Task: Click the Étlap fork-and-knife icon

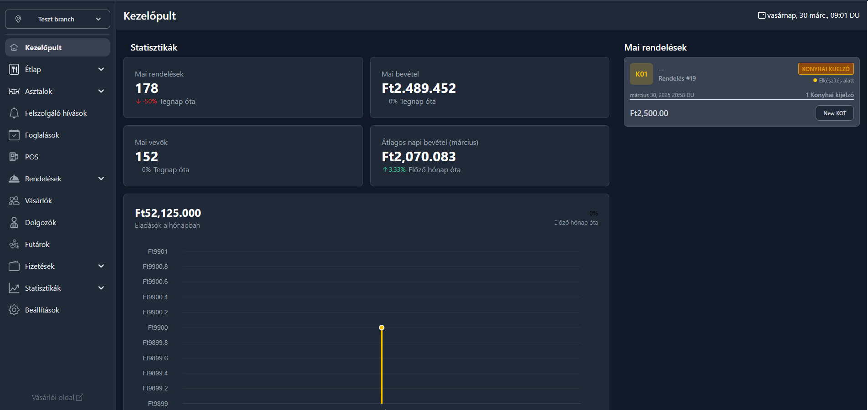Action: [14, 69]
